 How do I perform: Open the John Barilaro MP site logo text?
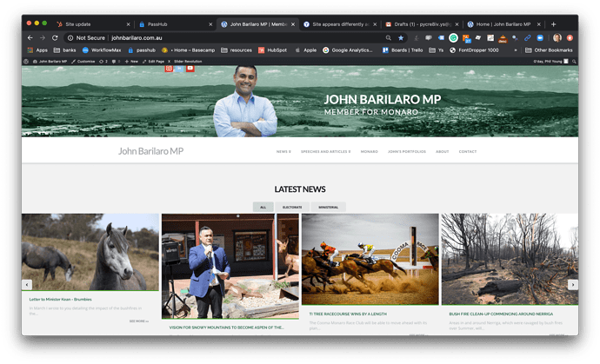(x=150, y=151)
